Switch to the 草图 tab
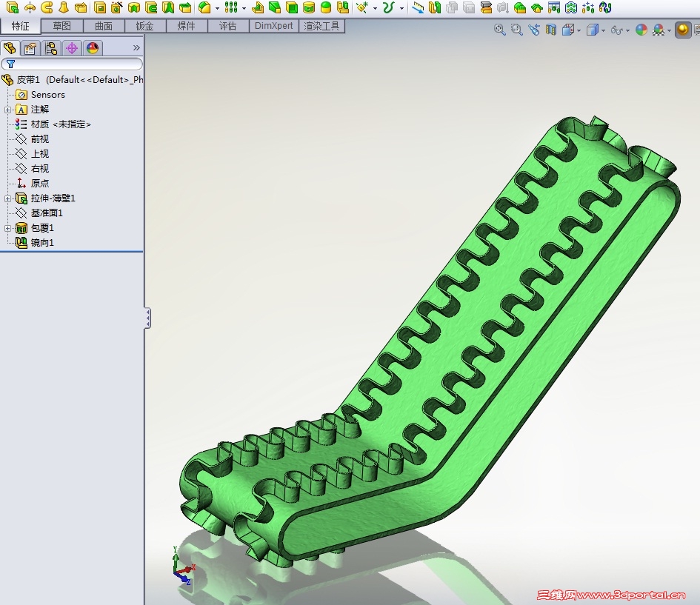This screenshot has height=605, width=700. point(61,27)
